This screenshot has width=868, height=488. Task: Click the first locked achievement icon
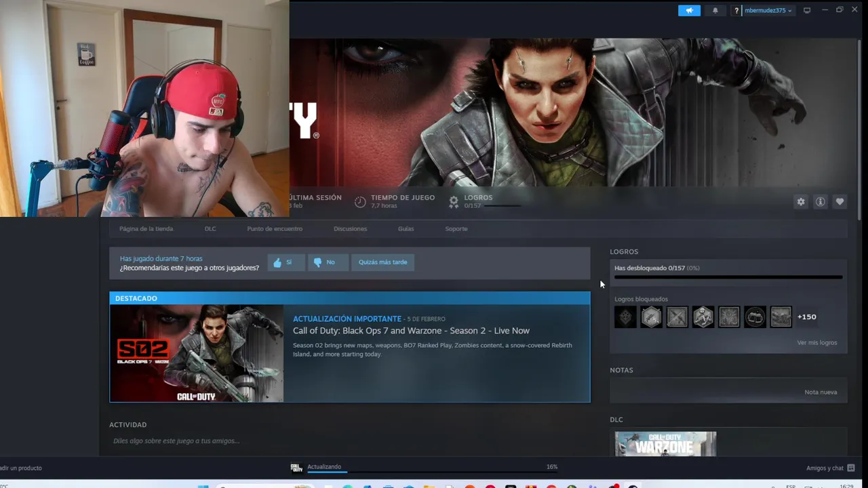[625, 317]
